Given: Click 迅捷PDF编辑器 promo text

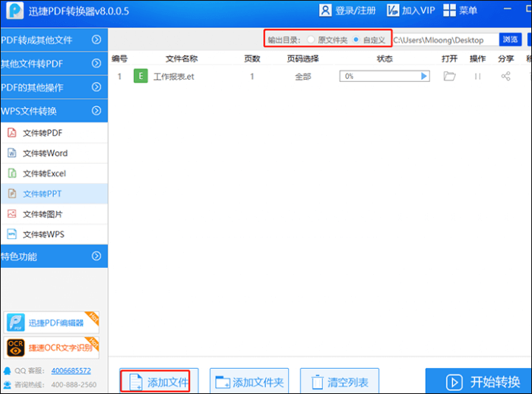Looking at the screenshot, I should [56, 323].
